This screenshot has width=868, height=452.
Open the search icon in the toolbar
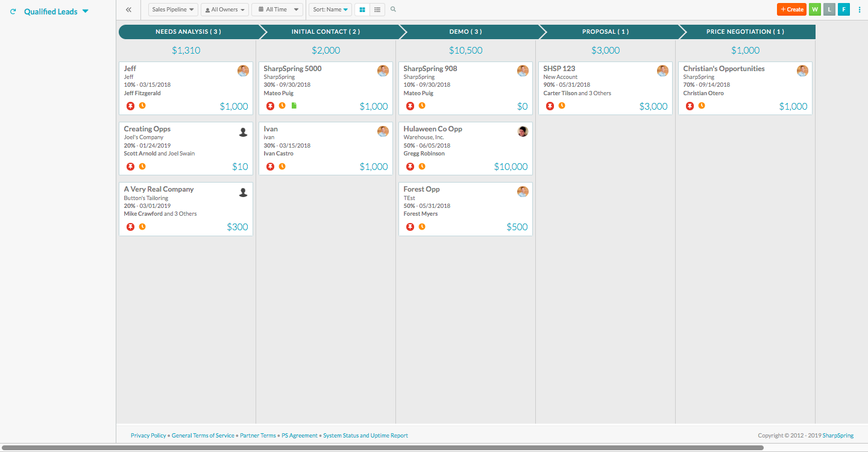click(x=393, y=9)
